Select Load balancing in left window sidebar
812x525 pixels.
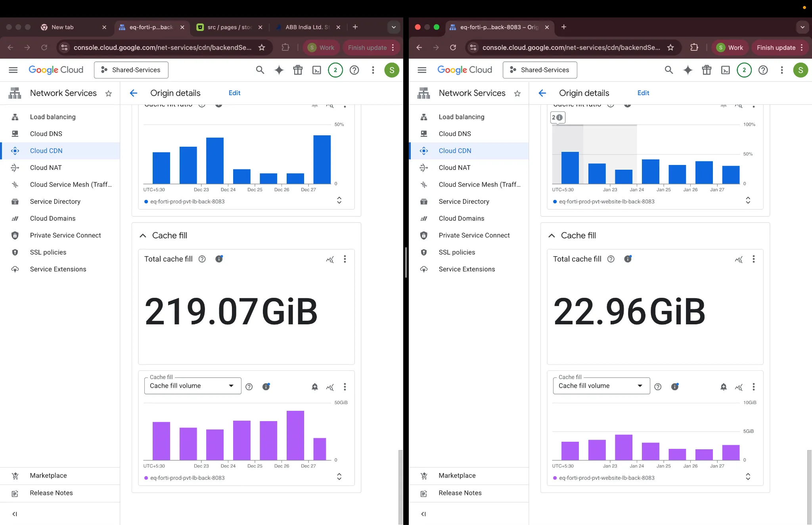pos(60,117)
